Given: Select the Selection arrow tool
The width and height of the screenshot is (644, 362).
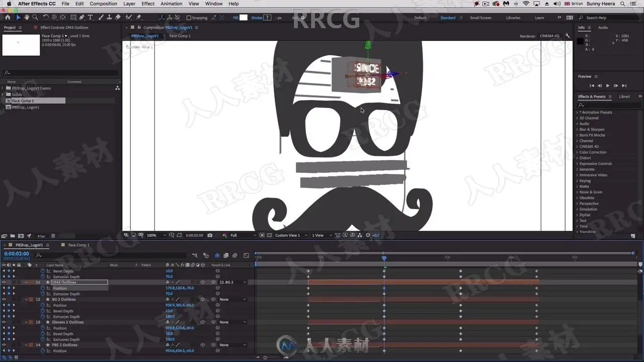Looking at the screenshot, I should coord(19,18).
